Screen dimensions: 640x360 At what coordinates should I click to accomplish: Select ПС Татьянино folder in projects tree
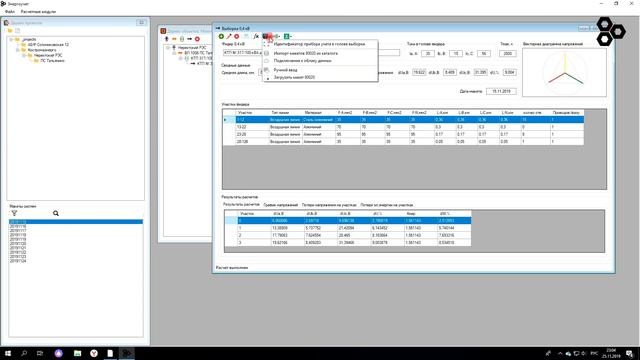pyautogui.click(x=52, y=60)
